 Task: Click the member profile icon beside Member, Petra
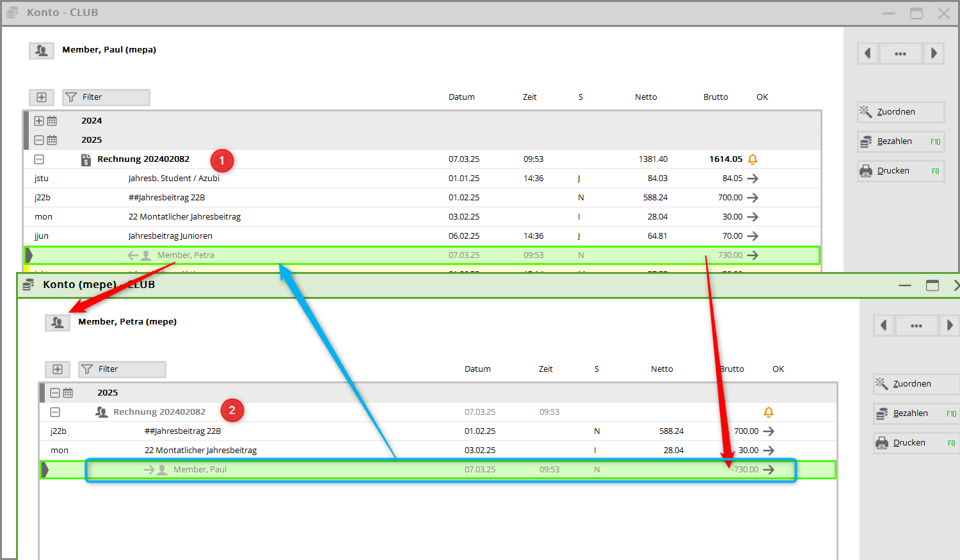[58, 323]
